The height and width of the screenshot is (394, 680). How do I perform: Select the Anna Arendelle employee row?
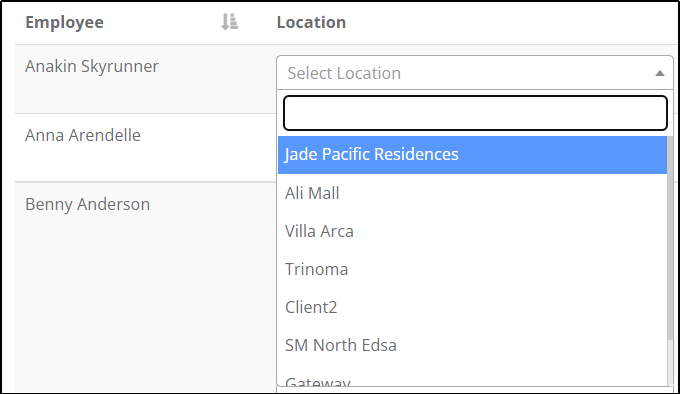point(145,148)
